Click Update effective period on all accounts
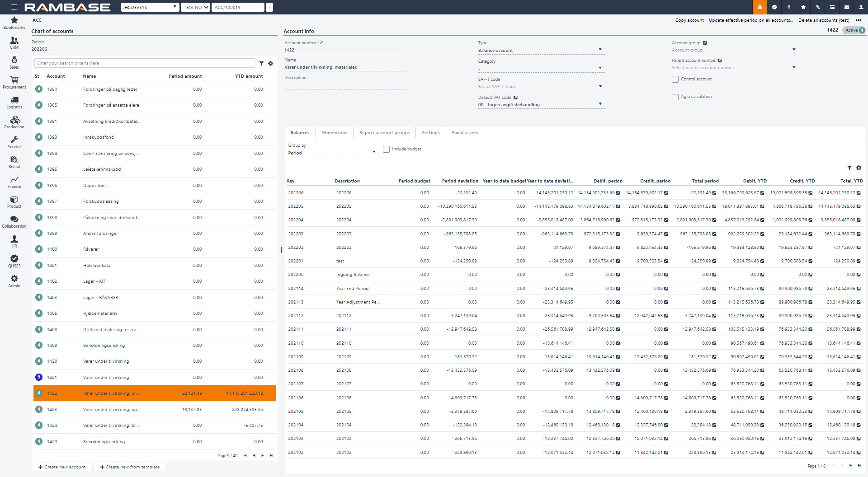868x477 pixels. point(750,20)
